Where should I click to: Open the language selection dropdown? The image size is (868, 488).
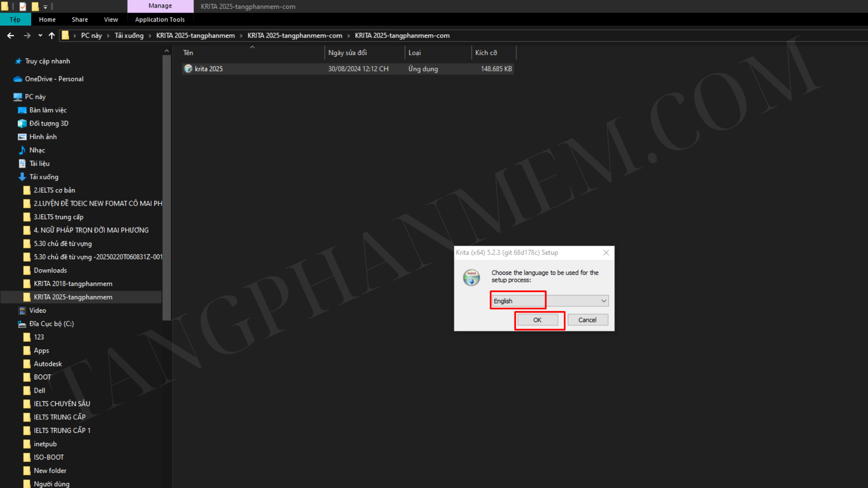pyautogui.click(x=603, y=301)
